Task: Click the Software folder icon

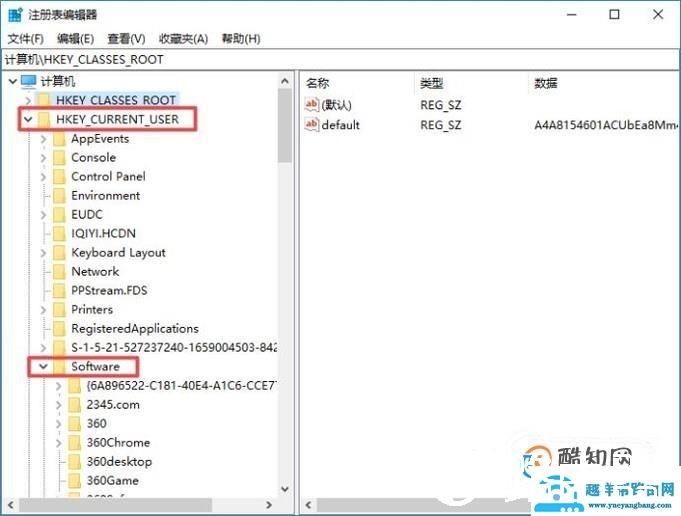Action: [59, 366]
